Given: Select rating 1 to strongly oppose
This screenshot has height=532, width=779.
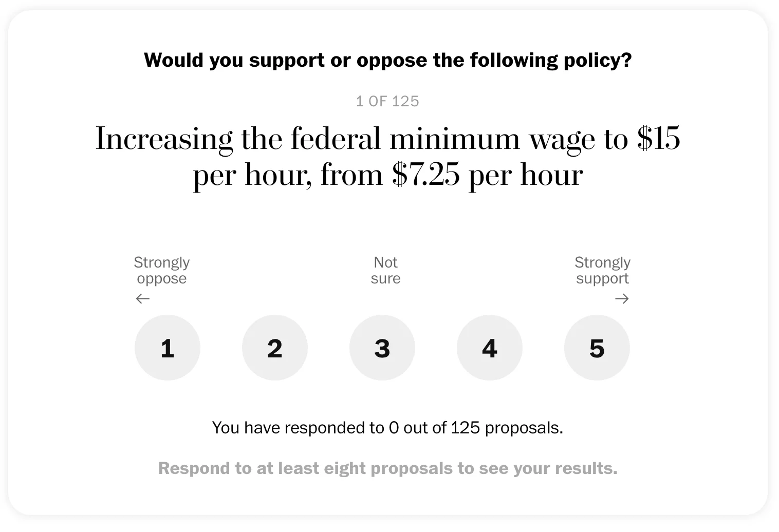Looking at the screenshot, I should pos(168,348).
